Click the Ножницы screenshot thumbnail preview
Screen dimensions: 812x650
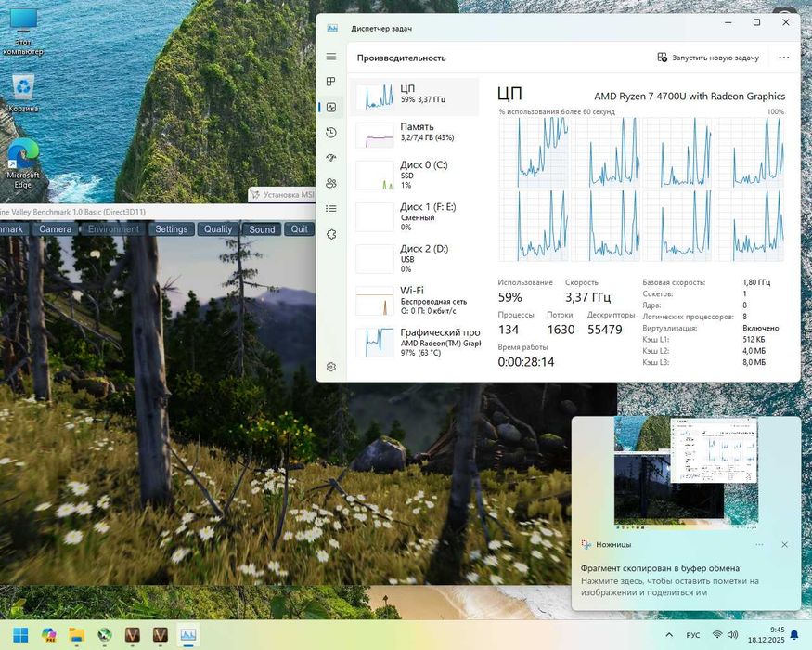click(x=686, y=472)
